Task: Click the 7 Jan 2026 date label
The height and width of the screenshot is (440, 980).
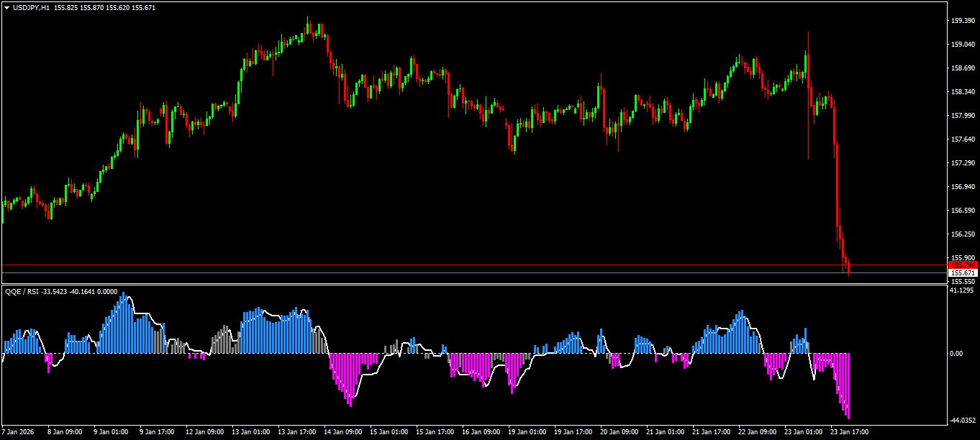Action: point(18,432)
